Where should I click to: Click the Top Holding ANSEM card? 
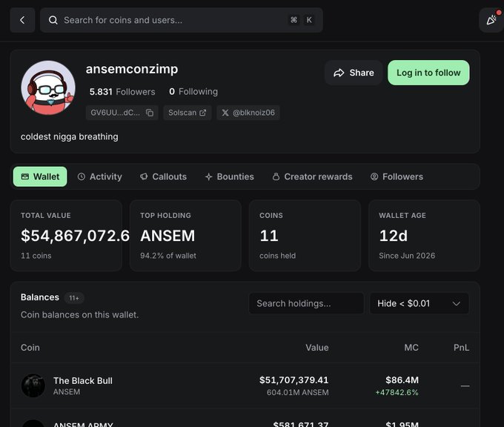coord(185,236)
